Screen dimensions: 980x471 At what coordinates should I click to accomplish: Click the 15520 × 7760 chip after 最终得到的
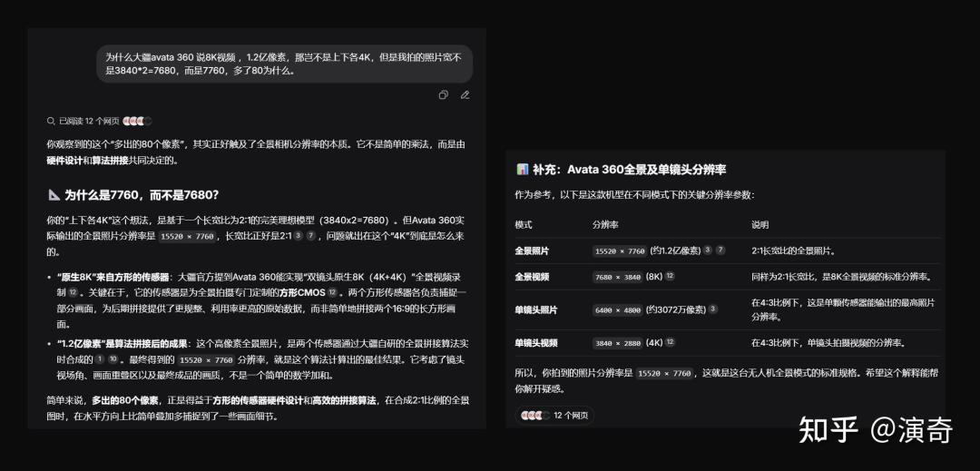pos(206,359)
